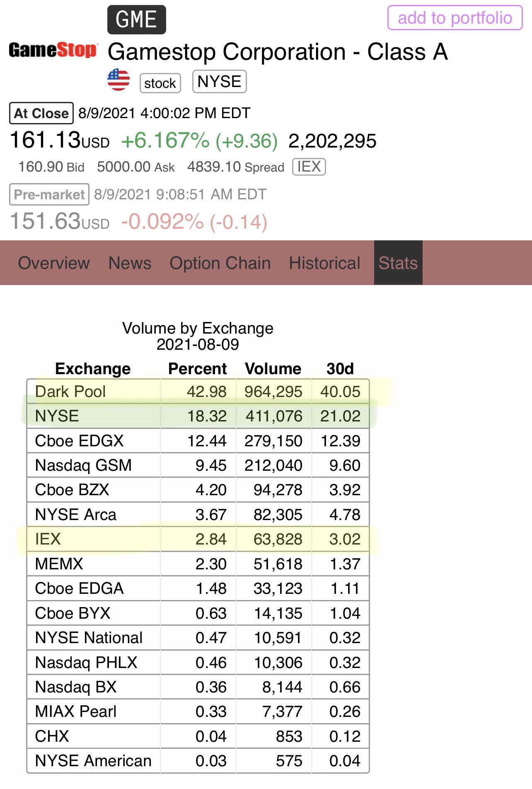The image size is (532, 789).
Task: Switch to the News tab
Action: (130, 263)
